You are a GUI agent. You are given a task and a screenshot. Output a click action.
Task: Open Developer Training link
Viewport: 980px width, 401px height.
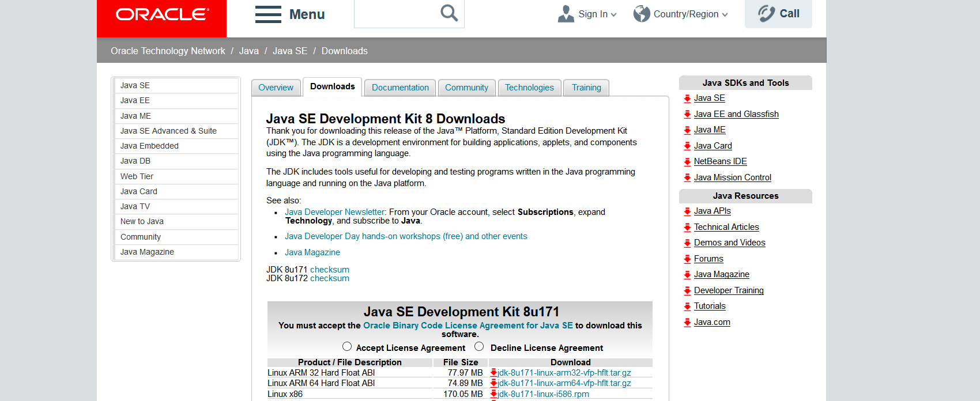click(729, 290)
